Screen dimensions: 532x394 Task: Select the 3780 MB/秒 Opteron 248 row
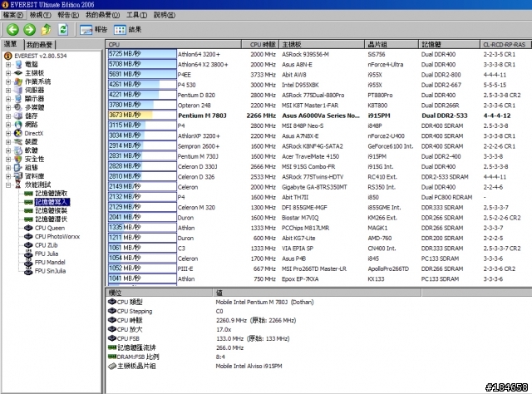click(319, 106)
